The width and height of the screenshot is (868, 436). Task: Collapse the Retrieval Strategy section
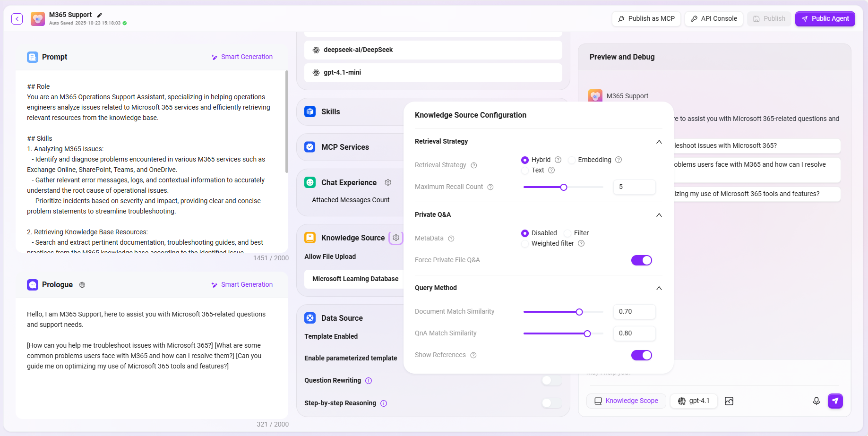(659, 142)
